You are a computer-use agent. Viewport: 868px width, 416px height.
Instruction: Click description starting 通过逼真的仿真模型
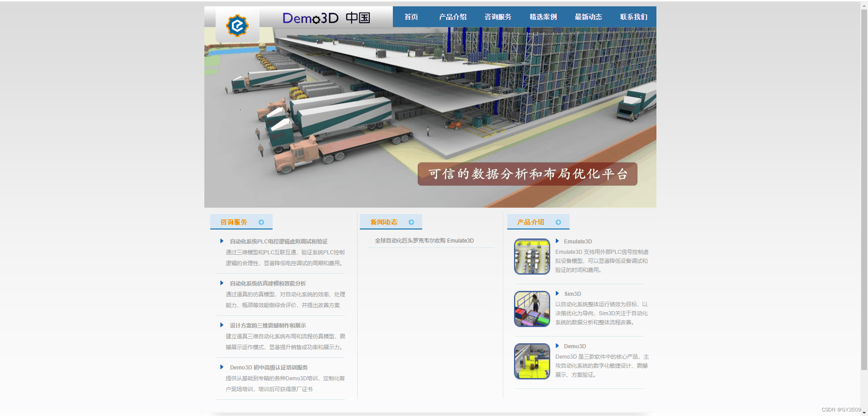285,300
